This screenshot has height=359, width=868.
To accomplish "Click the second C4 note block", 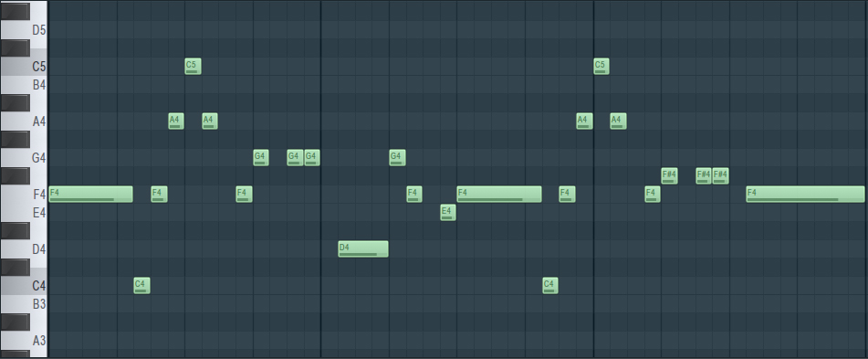I will (x=550, y=286).
